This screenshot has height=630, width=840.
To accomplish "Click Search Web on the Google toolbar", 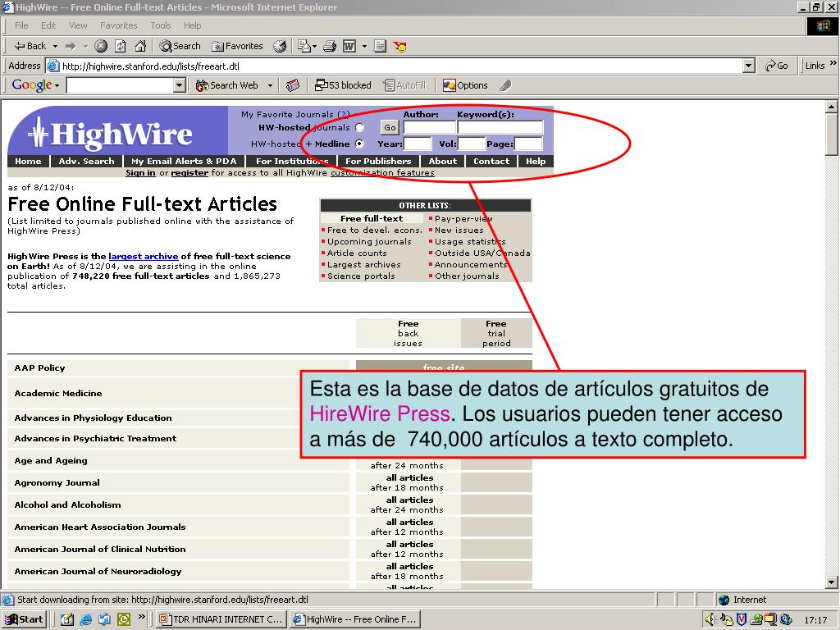I will pos(226,85).
